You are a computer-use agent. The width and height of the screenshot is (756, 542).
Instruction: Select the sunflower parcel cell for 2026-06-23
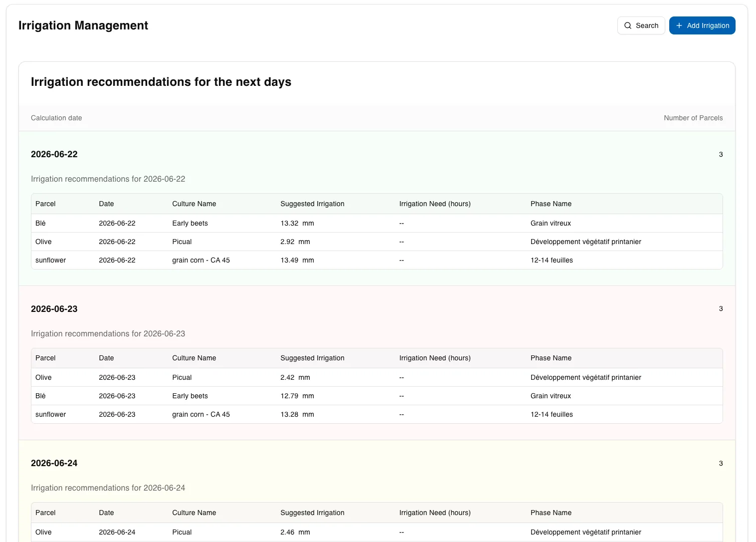coord(50,414)
